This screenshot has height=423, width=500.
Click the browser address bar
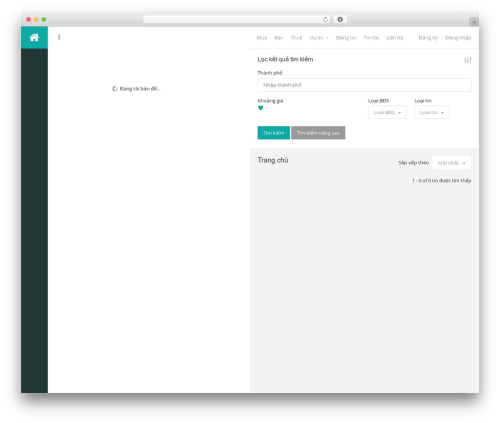point(237,19)
